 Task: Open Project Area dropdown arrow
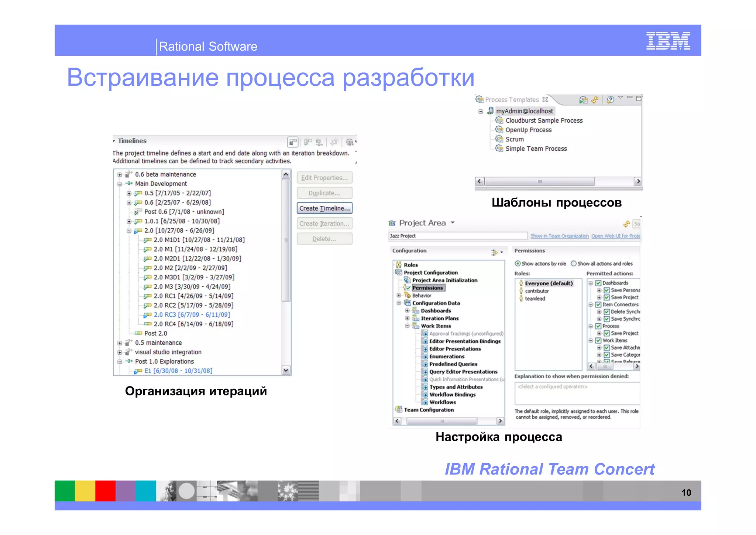pyautogui.click(x=453, y=223)
